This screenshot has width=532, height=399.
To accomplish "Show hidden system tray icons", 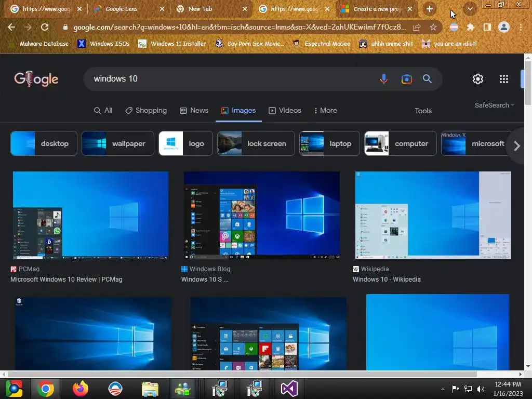I will click(443, 389).
